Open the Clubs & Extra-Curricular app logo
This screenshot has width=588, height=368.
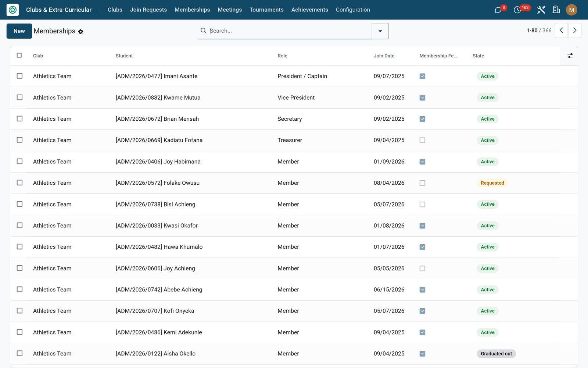click(12, 10)
